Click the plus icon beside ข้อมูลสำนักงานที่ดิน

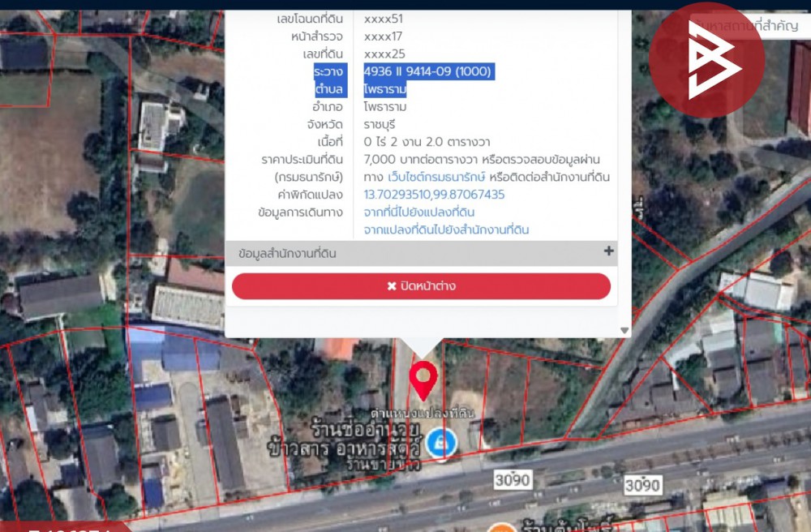pos(608,251)
